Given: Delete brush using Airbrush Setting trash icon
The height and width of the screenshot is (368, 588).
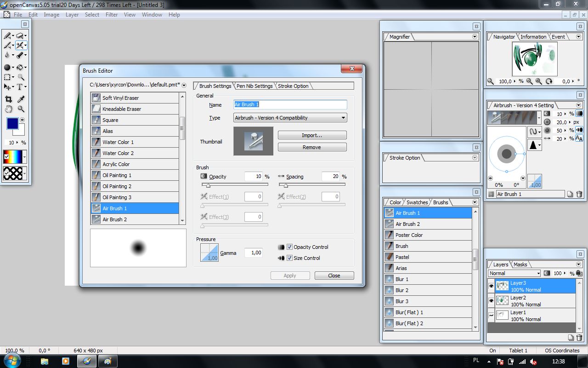Looking at the screenshot, I should 579,194.
